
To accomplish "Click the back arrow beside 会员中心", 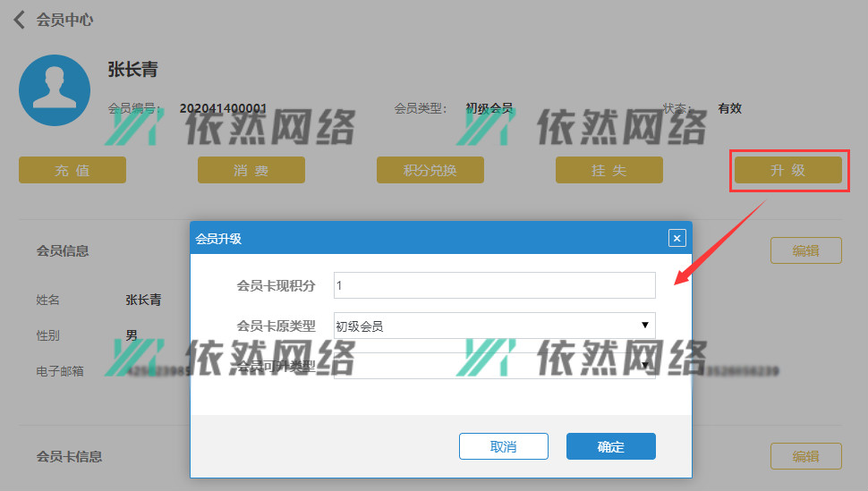I will pos(19,20).
